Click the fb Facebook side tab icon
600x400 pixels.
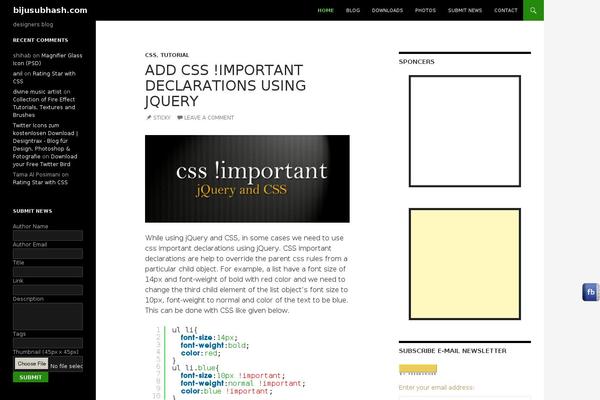tap(590, 292)
